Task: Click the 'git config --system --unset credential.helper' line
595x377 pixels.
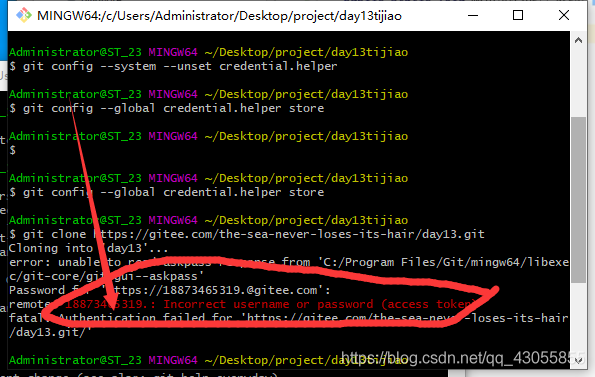Action: coord(173,66)
